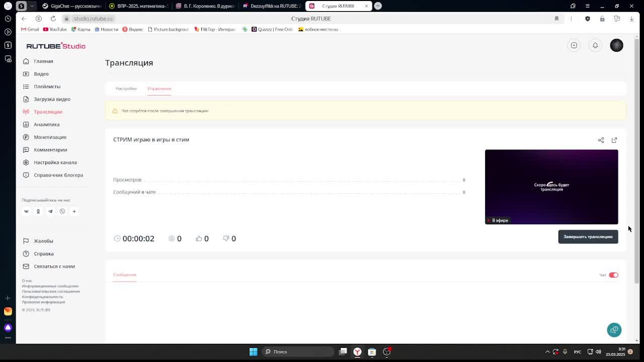Click the add video icon in header
This screenshot has width=644, height=362.
tap(574, 45)
